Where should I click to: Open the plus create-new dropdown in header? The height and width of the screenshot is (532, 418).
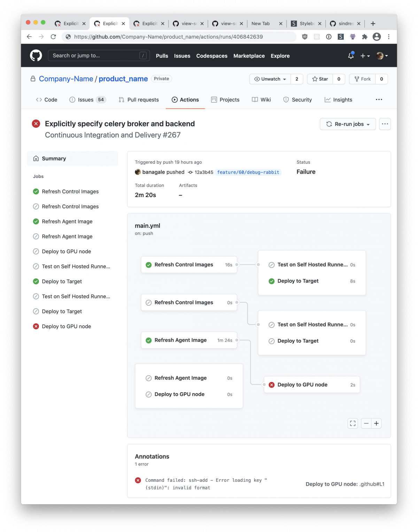point(364,55)
